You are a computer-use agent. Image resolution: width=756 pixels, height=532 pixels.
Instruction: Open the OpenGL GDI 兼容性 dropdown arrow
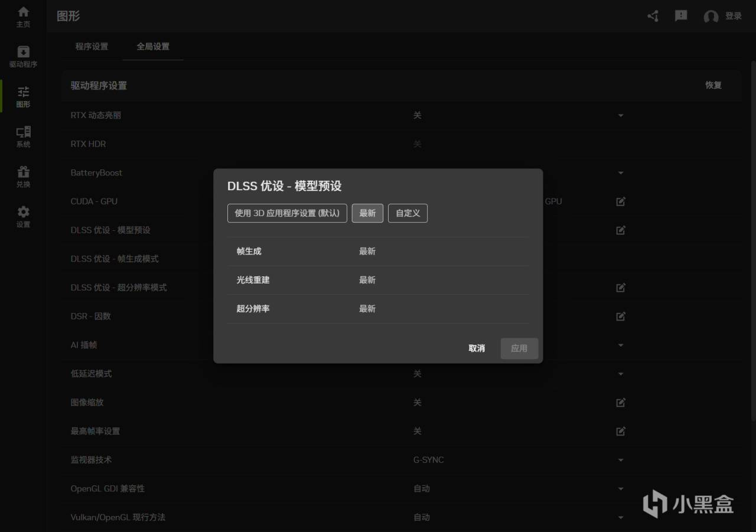(x=621, y=489)
